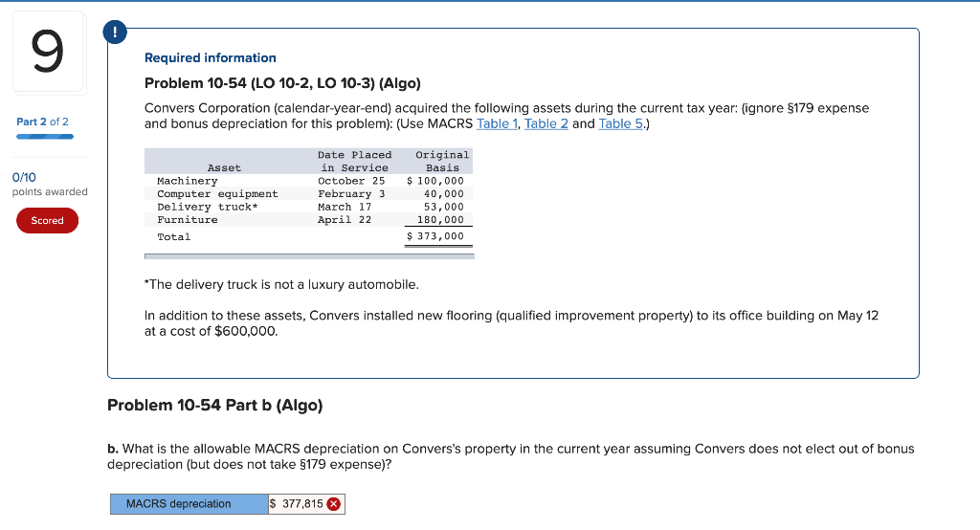Image resolution: width=980 pixels, height=530 pixels.
Task: Open the Table 1 MACRS link
Action: (x=497, y=123)
